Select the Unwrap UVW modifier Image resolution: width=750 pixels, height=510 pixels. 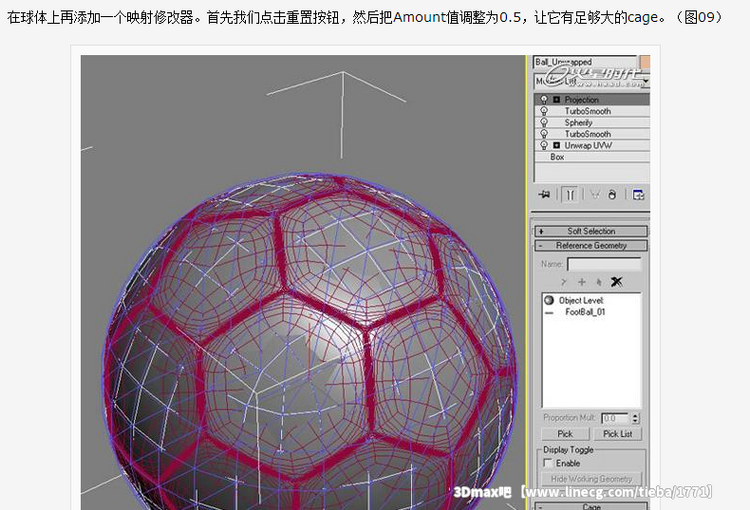click(x=592, y=145)
